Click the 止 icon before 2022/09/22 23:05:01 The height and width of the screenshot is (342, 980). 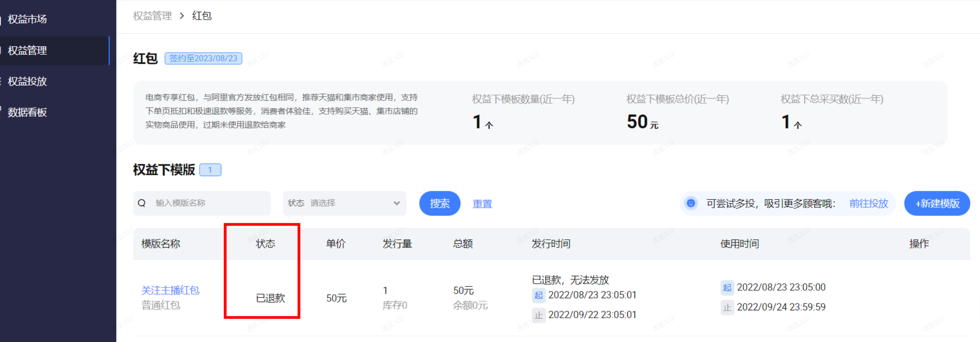click(x=539, y=315)
